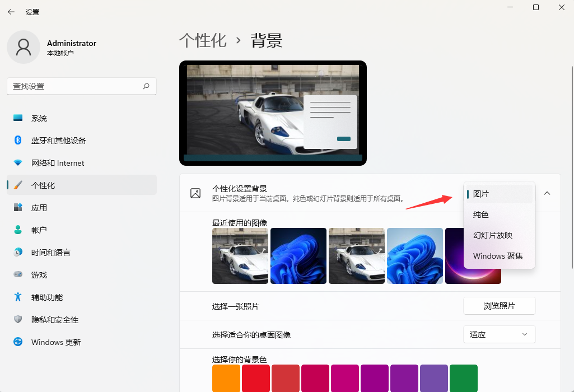Select the orange background color swatch
574x392 pixels.
point(226,378)
